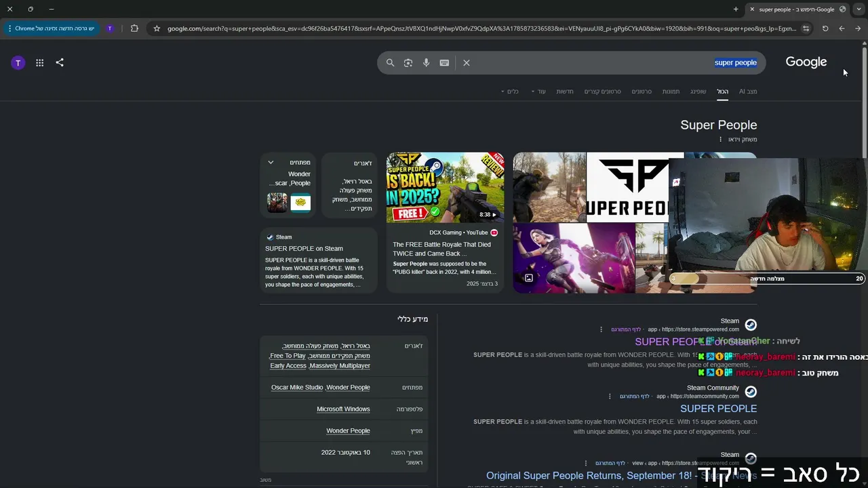
Task: Open the ז'אנרים genres card
Action: [349, 184]
